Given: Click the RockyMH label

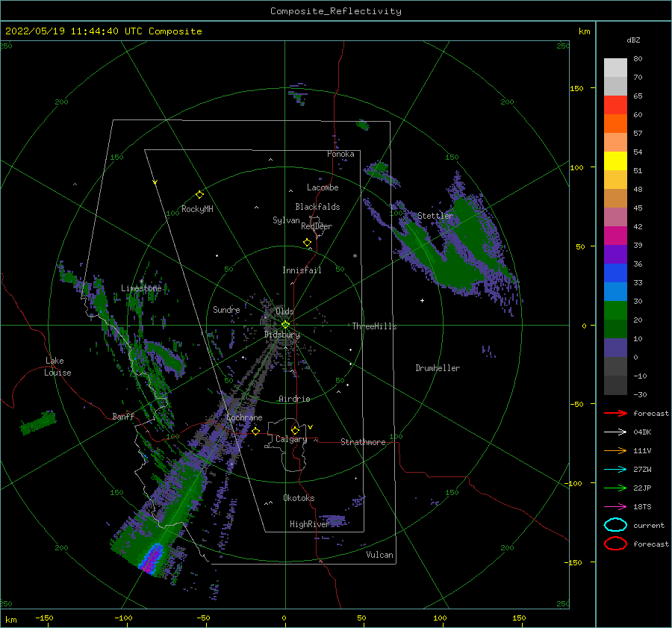Looking at the screenshot, I should (x=197, y=209).
